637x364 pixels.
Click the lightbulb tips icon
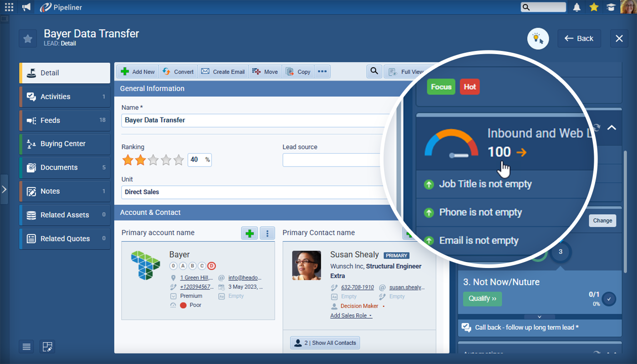click(x=538, y=39)
